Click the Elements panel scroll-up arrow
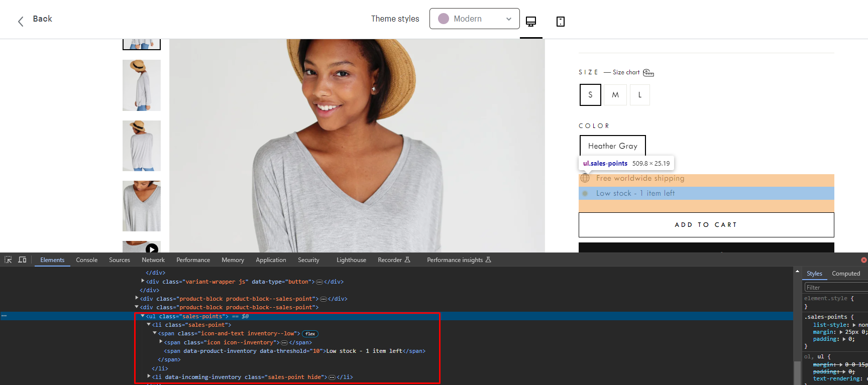Viewport: 868px width, 385px height. coord(797,272)
